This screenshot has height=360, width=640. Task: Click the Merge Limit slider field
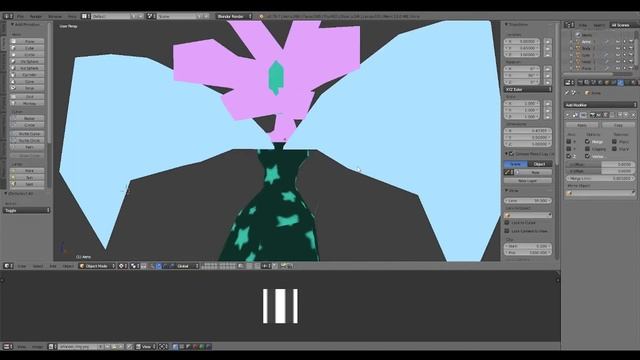click(600, 179)
